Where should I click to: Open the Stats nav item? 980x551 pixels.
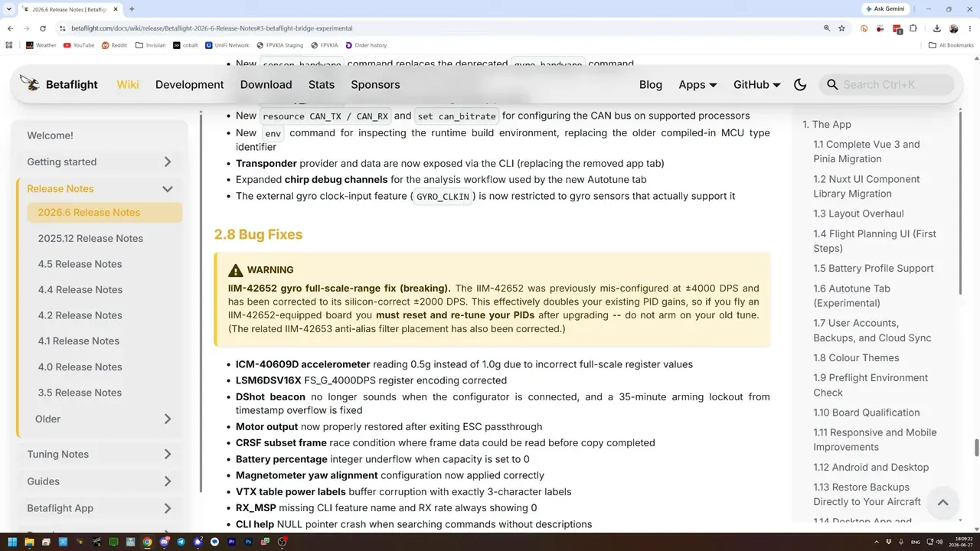[322, 85]
